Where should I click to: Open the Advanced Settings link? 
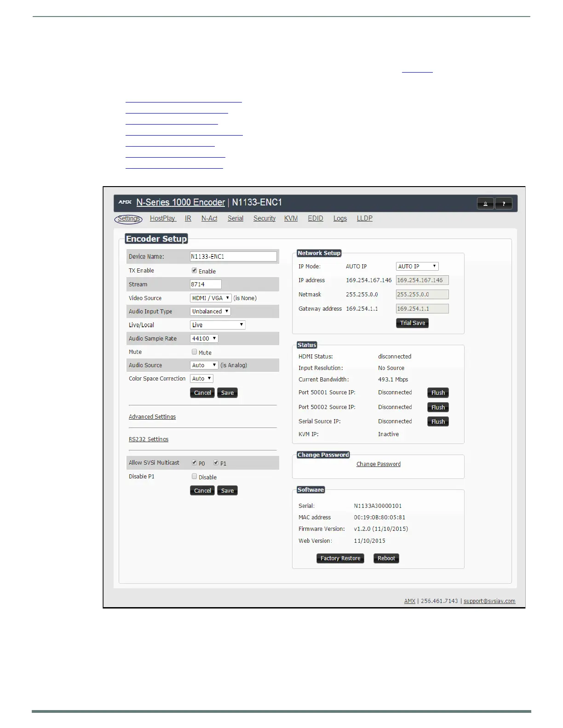[x=152, y=417]
